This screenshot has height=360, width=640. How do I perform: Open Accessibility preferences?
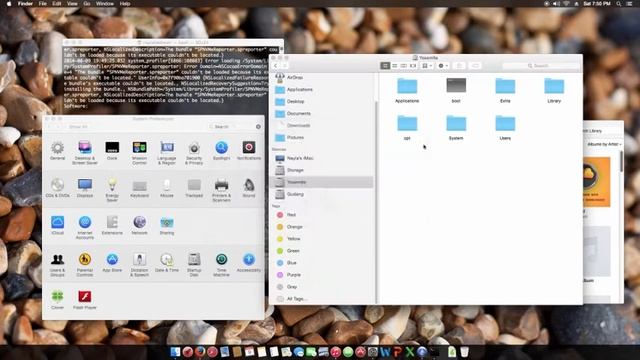[x=249, y=262]
